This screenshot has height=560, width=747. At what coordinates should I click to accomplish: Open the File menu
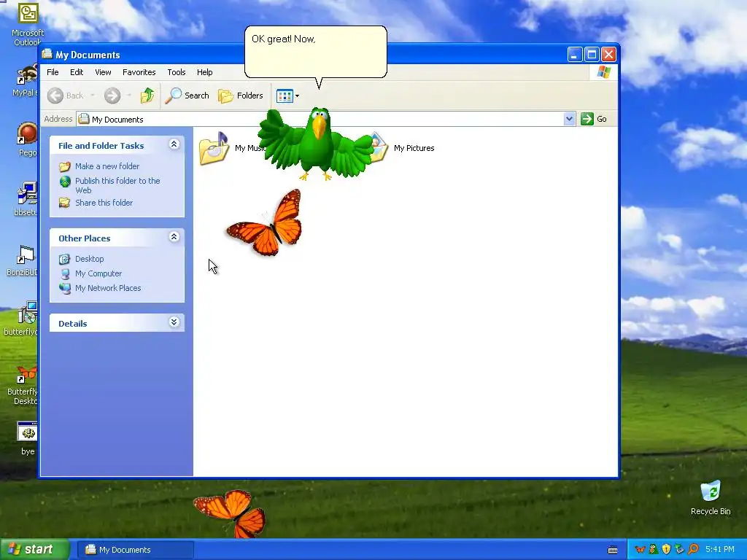click(x=53, y=72)
